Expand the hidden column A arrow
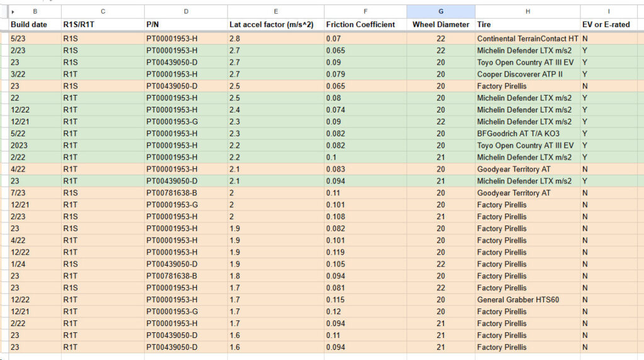 coord(13,12)
